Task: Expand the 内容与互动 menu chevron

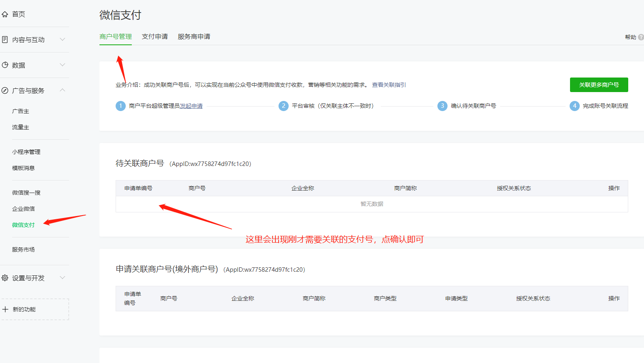Action: pyautogui.click(x=62, y=39)
